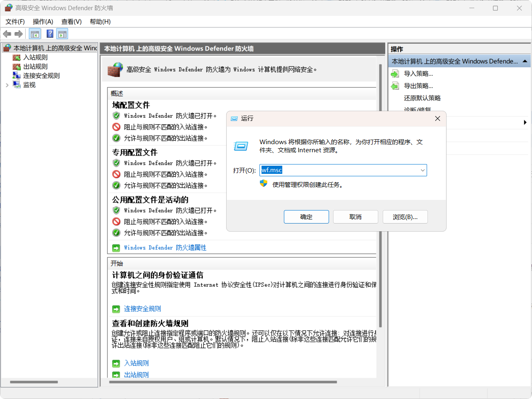Click 域配置文件 red block inbound icon
This screenshot has width=532, height=399.
point(116,127)
